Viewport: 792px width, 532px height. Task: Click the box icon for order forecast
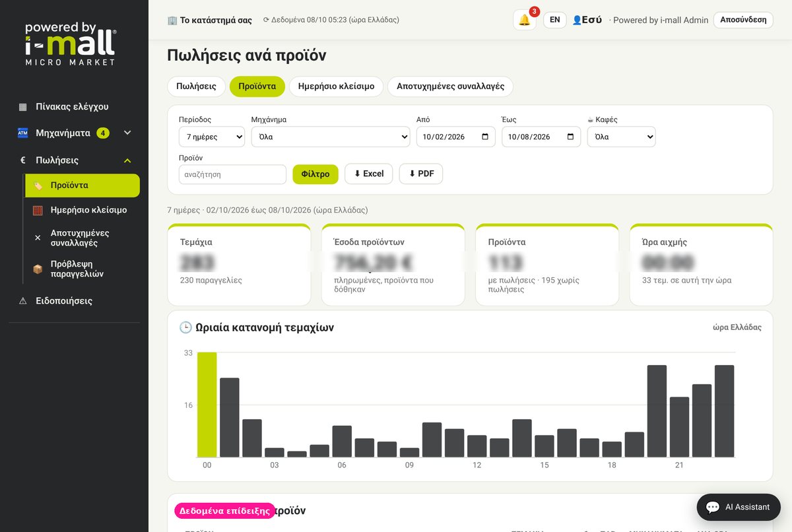[38, 269]
